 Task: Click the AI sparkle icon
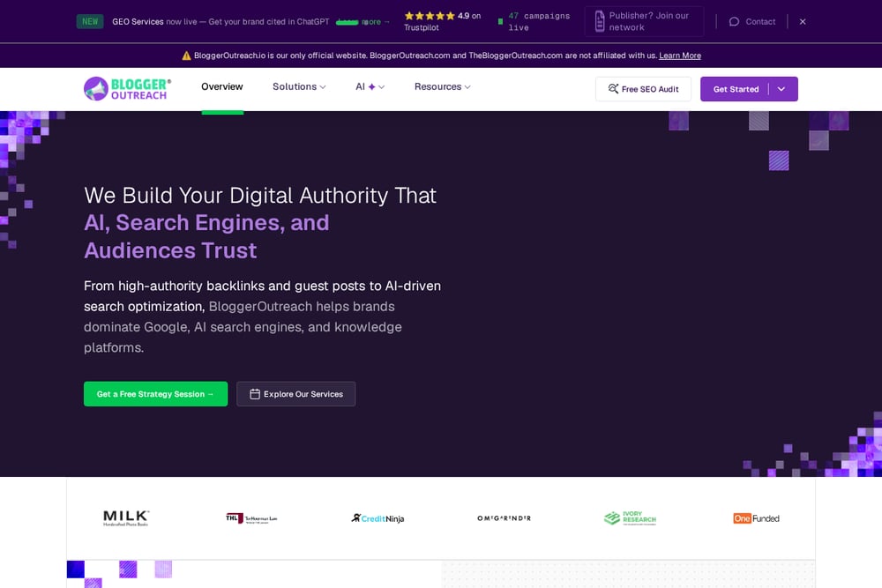[372, 86]
